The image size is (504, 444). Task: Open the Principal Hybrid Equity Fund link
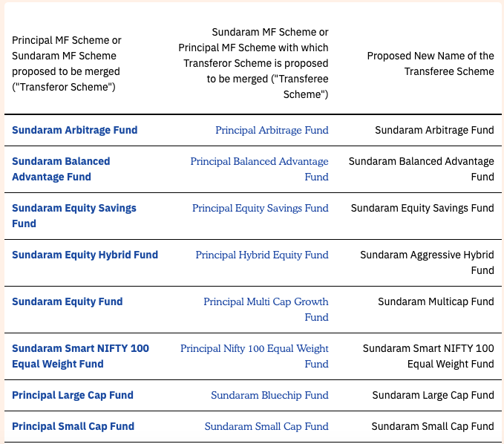point(262,255)
